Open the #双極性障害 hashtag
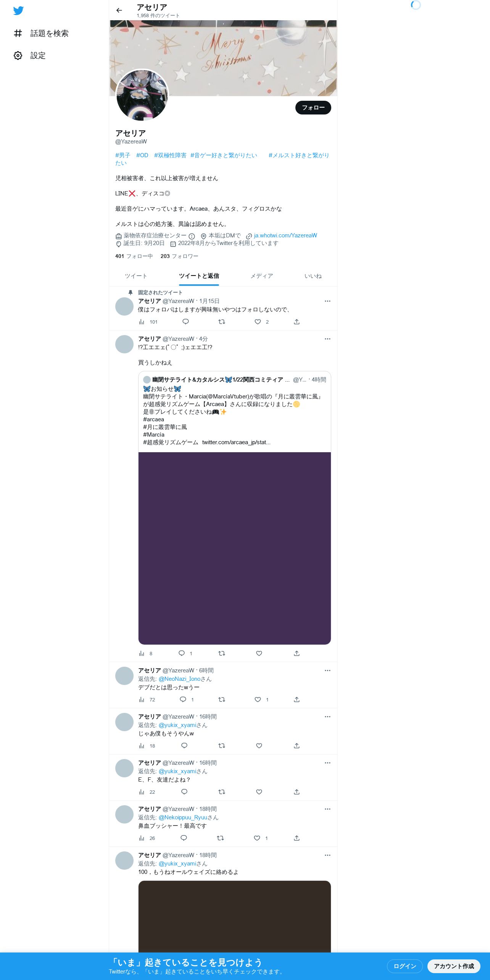 170,155
